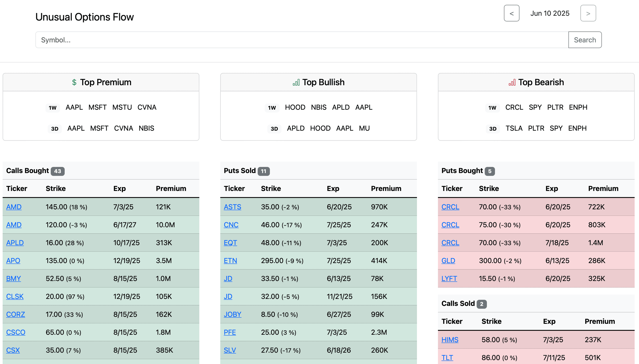Click the Strike header in Puts Sold

271,189
